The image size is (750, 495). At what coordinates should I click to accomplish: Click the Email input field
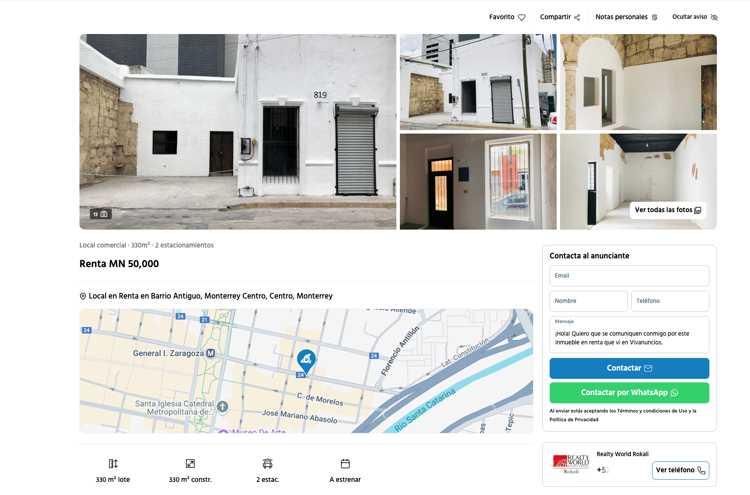[629, 276]
